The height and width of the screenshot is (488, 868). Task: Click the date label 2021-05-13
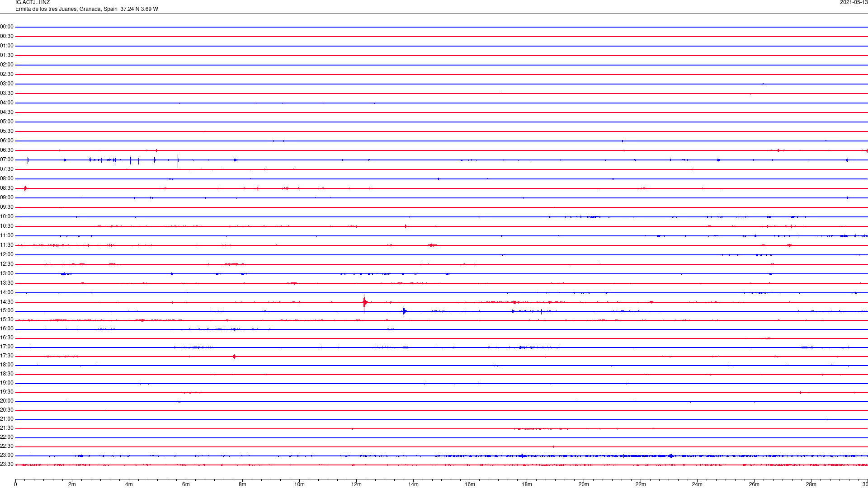point(854,3)
